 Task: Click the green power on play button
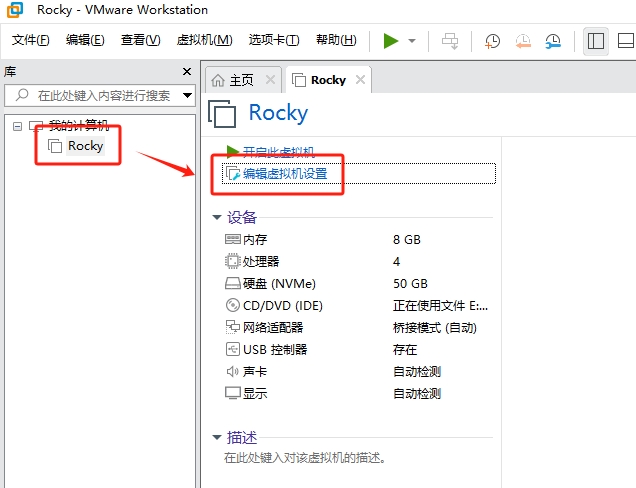click(390, 40)
